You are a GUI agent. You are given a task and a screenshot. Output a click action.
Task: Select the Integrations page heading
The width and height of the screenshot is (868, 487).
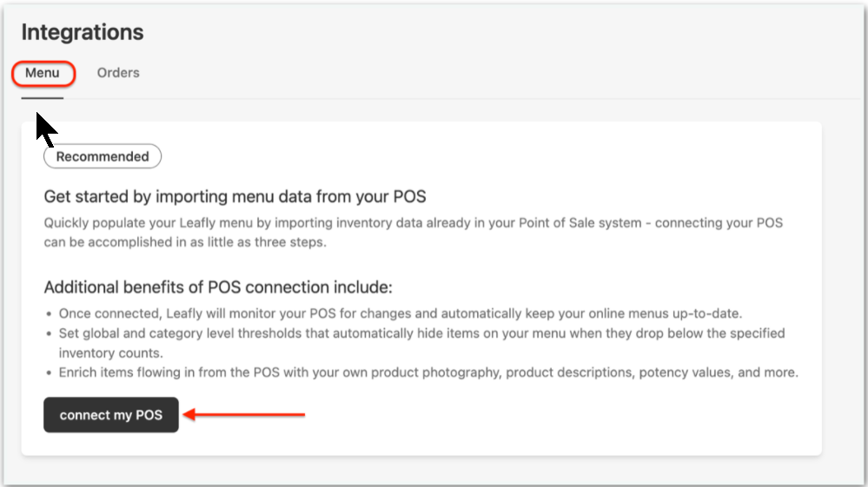(x=83, y=33)
